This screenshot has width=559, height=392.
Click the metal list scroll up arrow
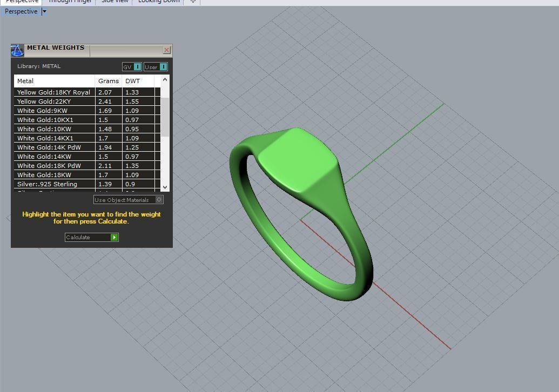click(165, 80)
